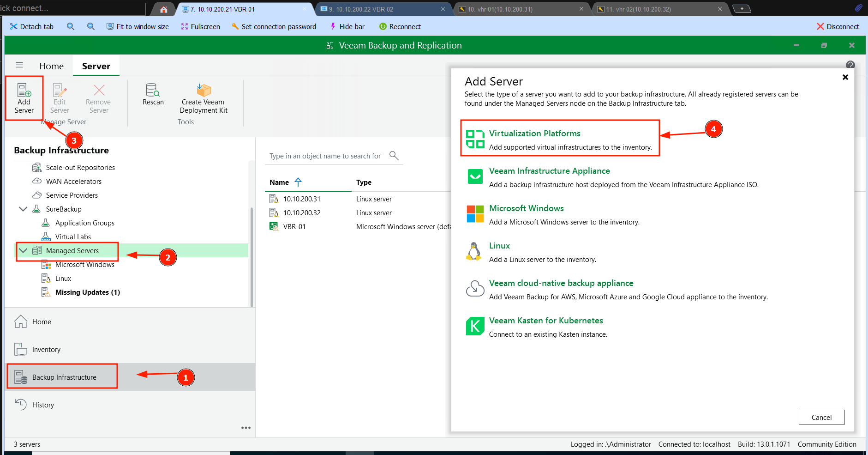Viewport: 868px width, 455px height.
Task: Open navigation pane options ellipsis
Action: click(246, 428)
